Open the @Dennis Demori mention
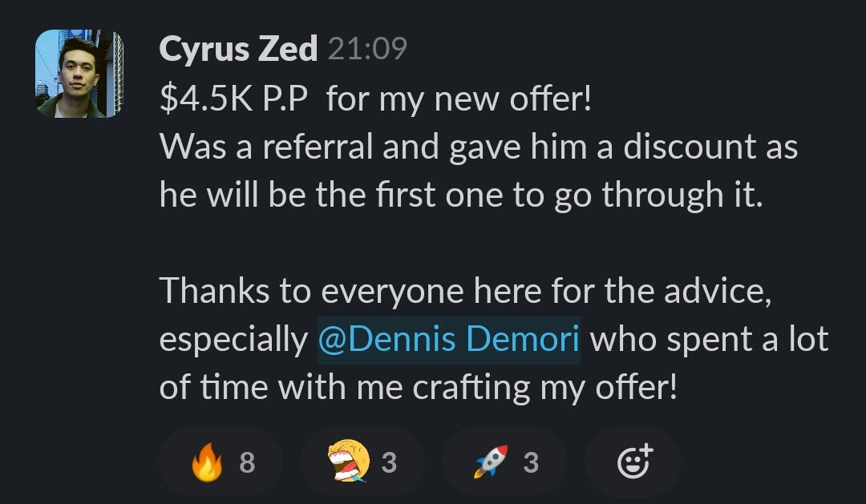 (448, 340)
